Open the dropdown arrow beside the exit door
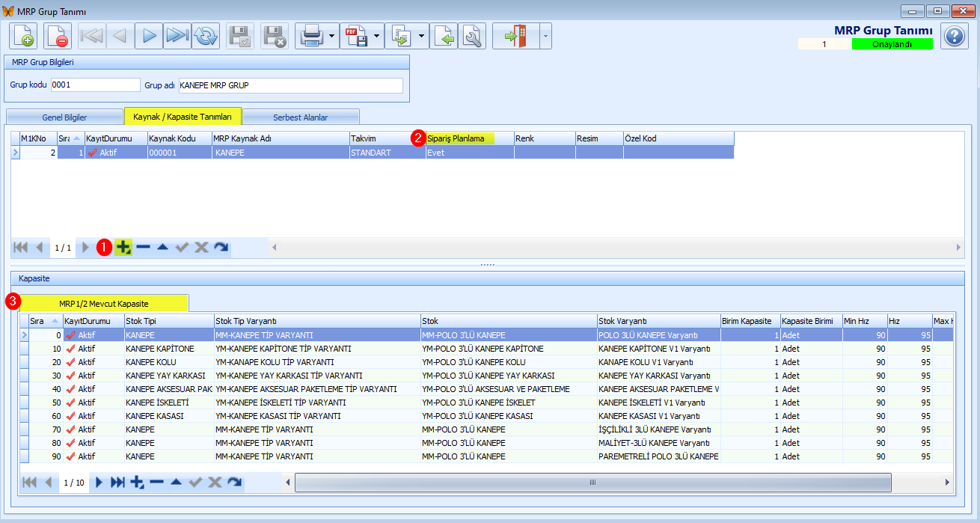The image size is (980, 523). pos(545,36)
